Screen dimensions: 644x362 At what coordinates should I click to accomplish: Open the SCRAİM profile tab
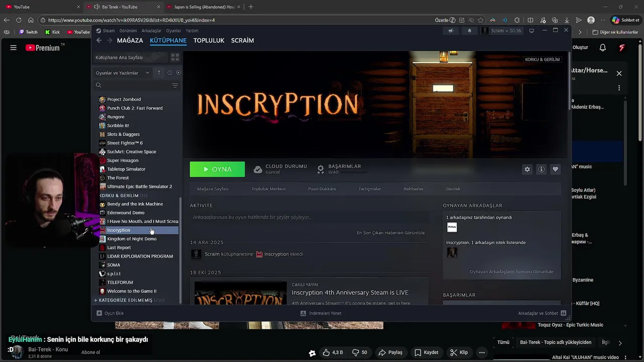click(x=242, y=40)
